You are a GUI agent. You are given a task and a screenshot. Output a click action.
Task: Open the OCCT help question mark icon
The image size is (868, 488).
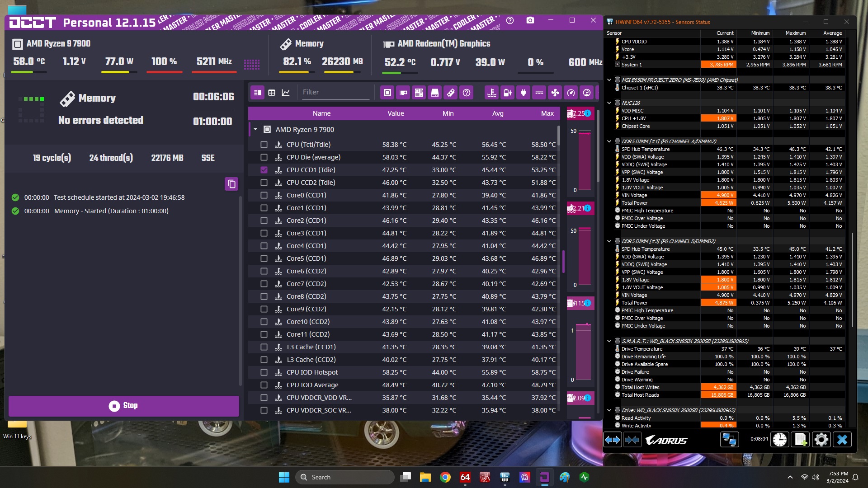click(x=510, y=20)
